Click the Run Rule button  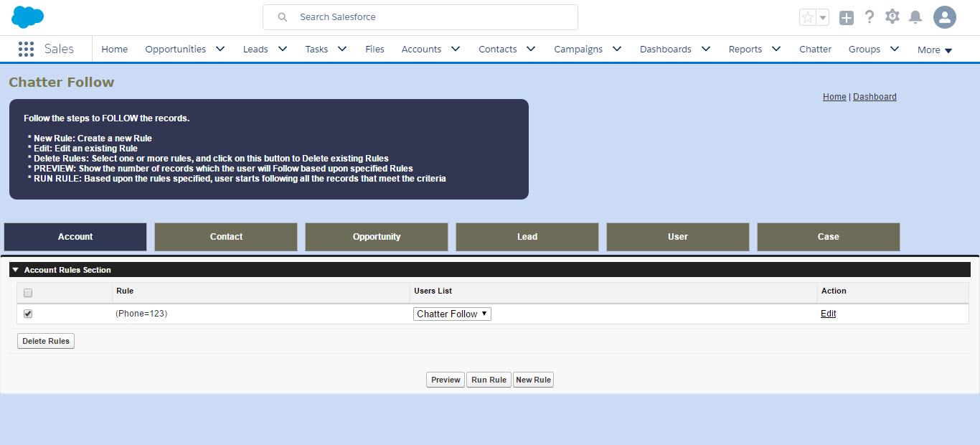tap(489, 380)
